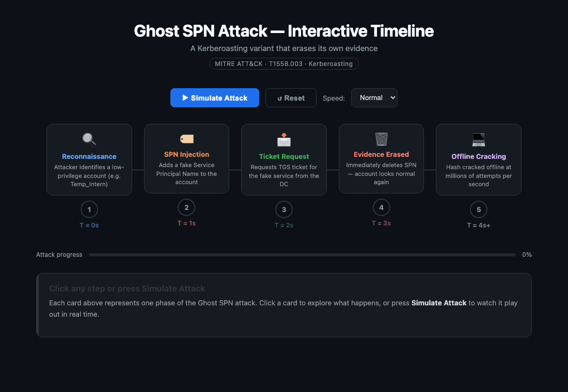The height and width of the screenshot is (392, 568).
Task: Click the 'T = 4s+' time label
Action: [479, 225]
